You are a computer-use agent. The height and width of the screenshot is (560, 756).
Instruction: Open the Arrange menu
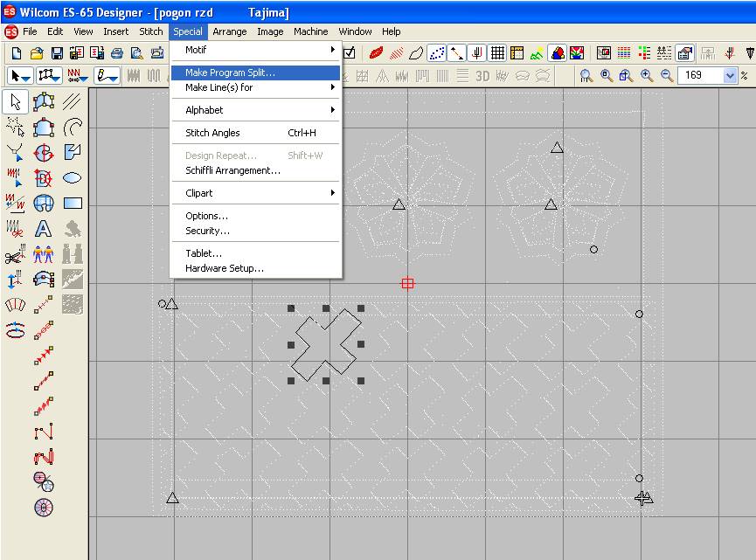(230, 31)
